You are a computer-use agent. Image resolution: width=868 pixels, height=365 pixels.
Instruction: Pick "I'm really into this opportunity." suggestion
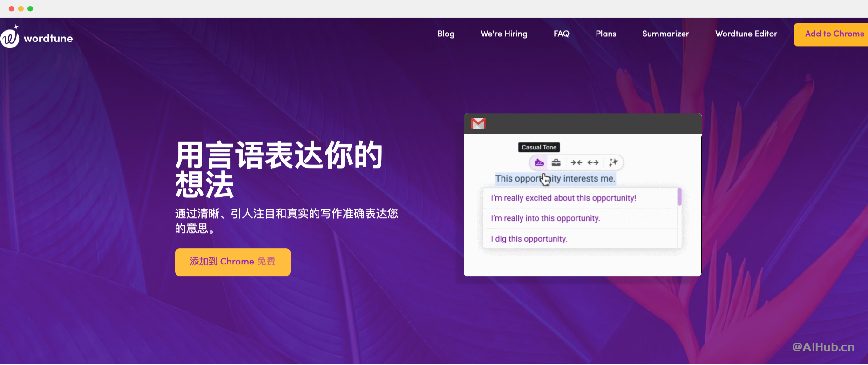pos(545,218)
